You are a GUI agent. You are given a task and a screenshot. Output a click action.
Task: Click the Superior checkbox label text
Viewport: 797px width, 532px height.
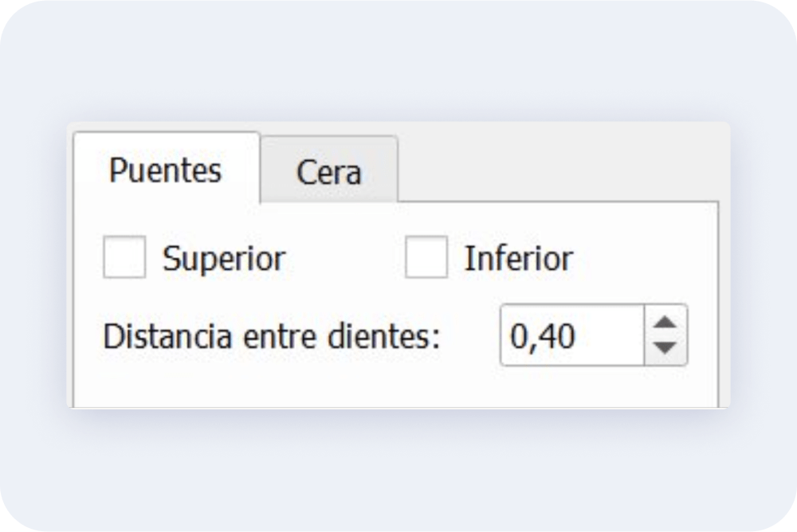[x=224, y=259]
